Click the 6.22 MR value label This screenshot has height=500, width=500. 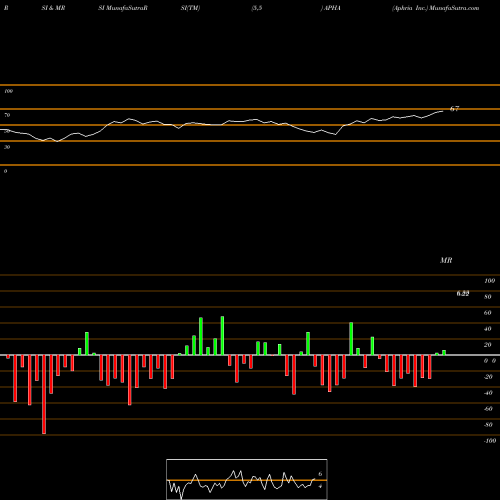click(x=463, y=294)
